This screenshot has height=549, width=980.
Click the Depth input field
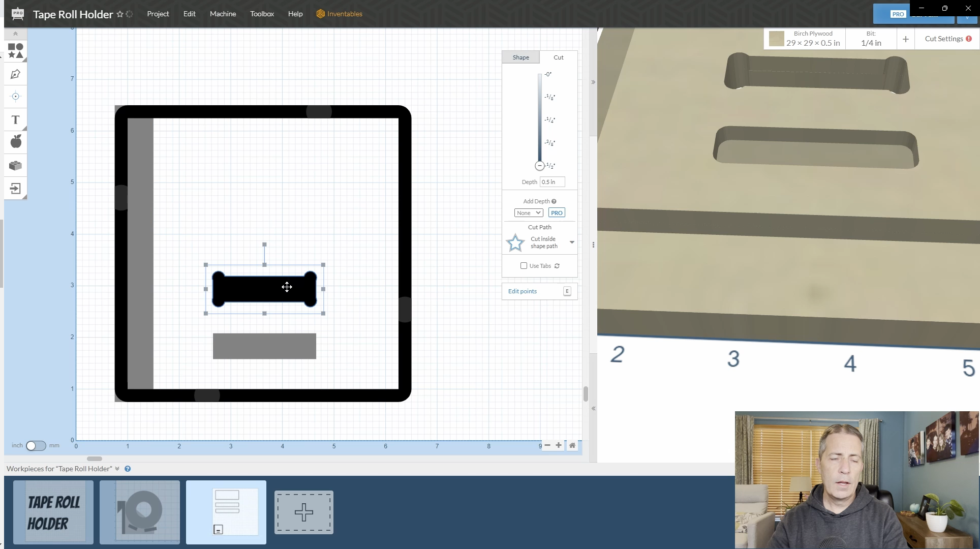[x=552, y=182]
